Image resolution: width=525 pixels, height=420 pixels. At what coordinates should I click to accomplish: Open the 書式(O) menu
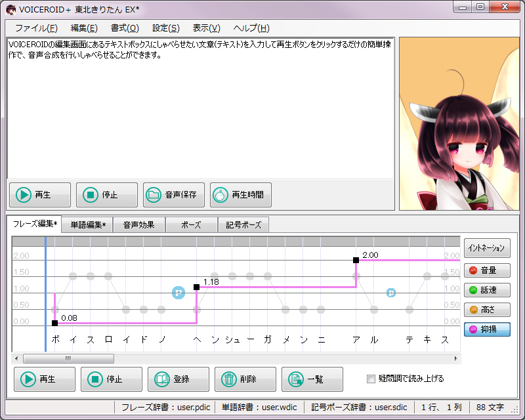click(125, 28)
